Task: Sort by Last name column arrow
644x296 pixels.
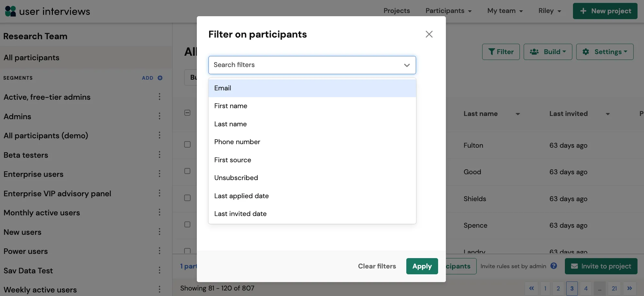Action: point(518,114)
